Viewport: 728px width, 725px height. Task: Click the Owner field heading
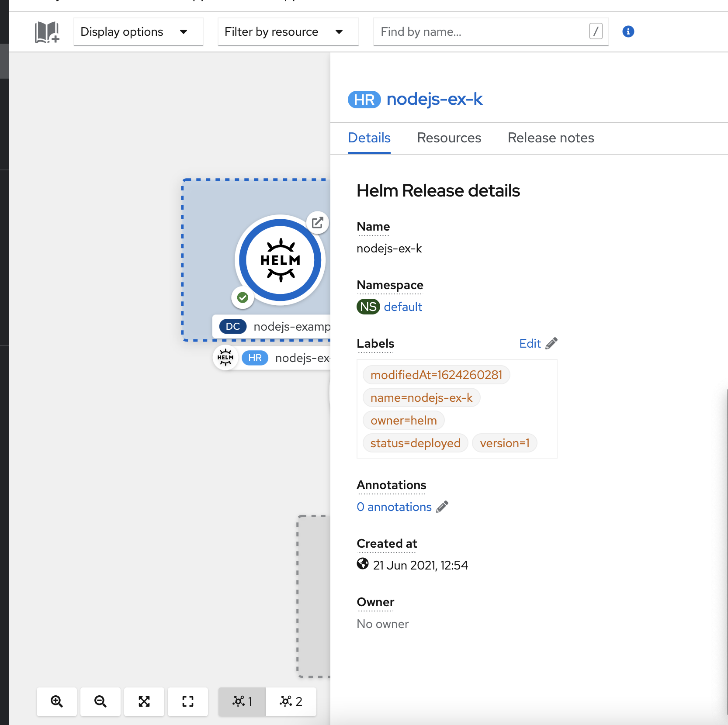coord(375,602)
